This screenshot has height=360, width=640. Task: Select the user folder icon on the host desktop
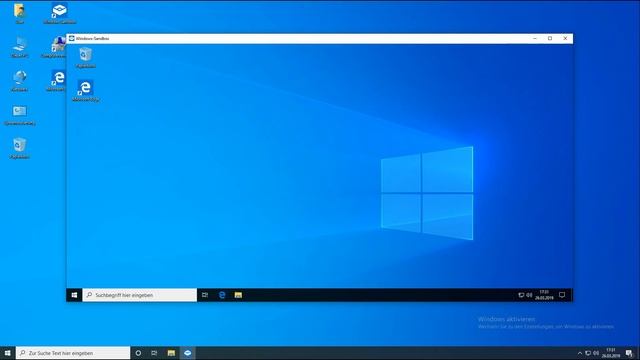[19, 13]
